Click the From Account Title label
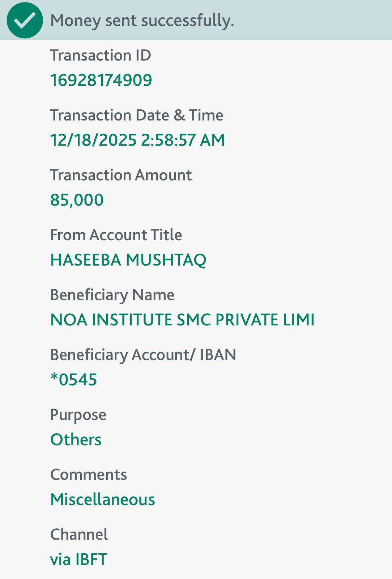The height and width of the screenshot is (579, 392). (116, 235)
